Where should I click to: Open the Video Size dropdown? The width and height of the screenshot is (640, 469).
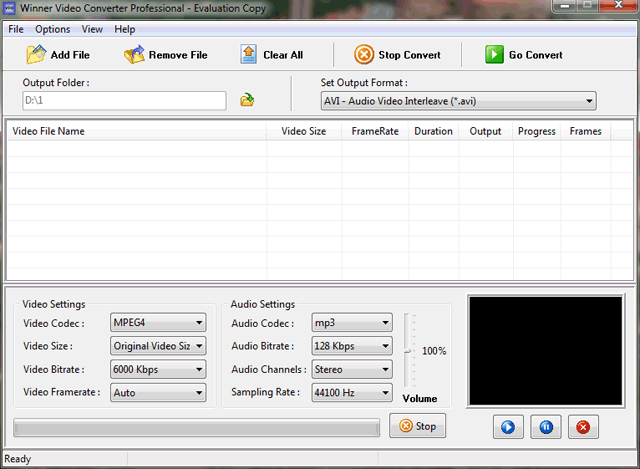pos(158,346)
